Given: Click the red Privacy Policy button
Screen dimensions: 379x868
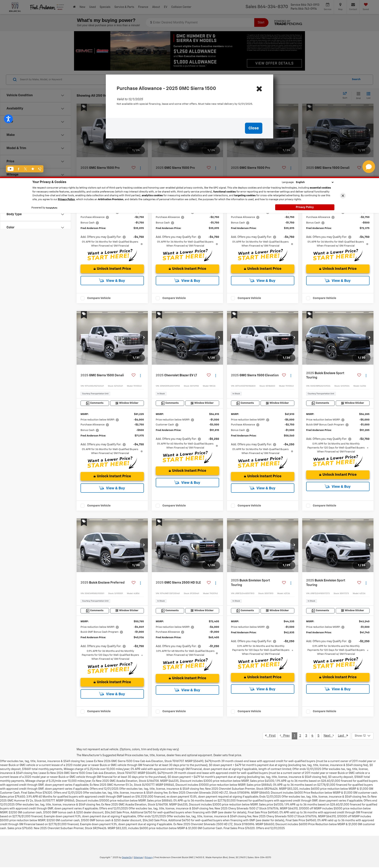Looking at the screenshot, I should 304,207.
